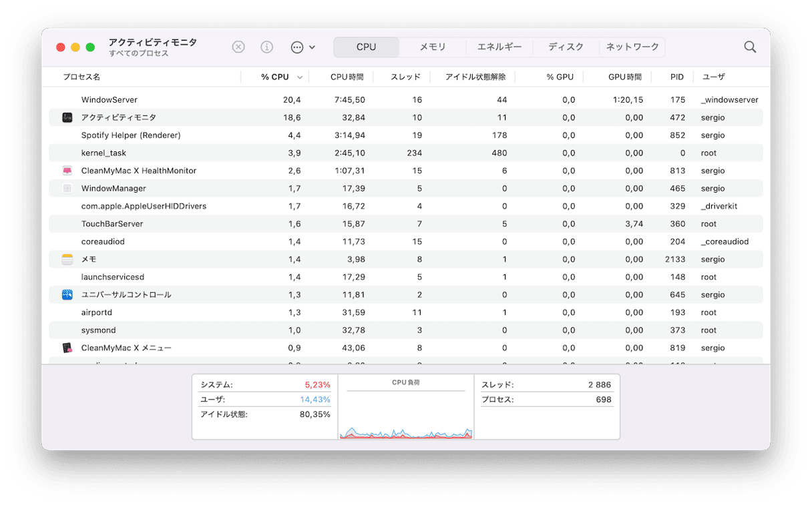Switch to the ネットワーク tab
812x505 pixels.
pyautogui.click(x=632, y=47)
